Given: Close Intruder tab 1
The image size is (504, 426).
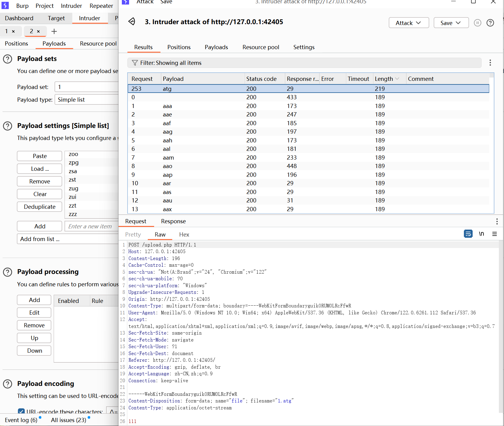Looking at the screenshot, I should click(13, 31).
